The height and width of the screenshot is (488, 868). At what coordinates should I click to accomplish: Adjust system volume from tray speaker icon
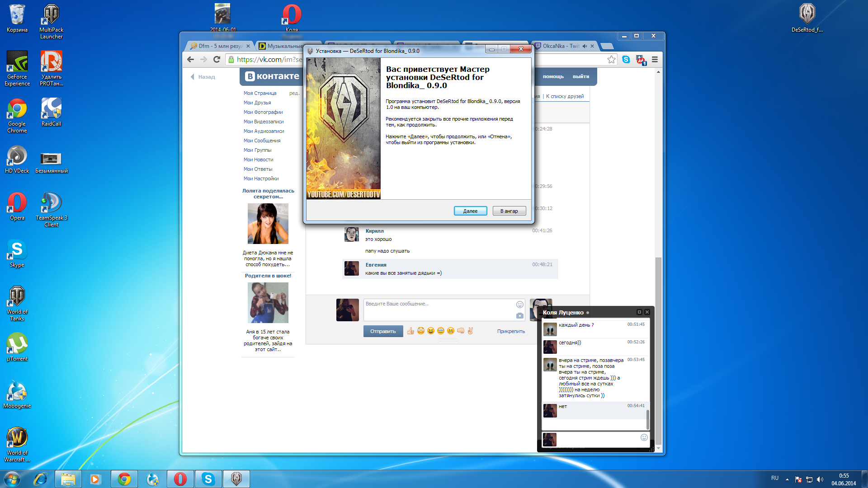[820, 479]
